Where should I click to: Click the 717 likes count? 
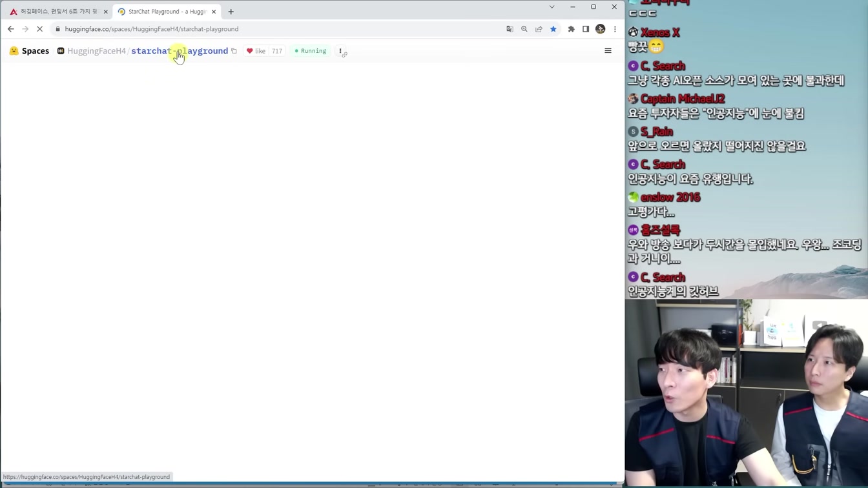coord(277,51)
